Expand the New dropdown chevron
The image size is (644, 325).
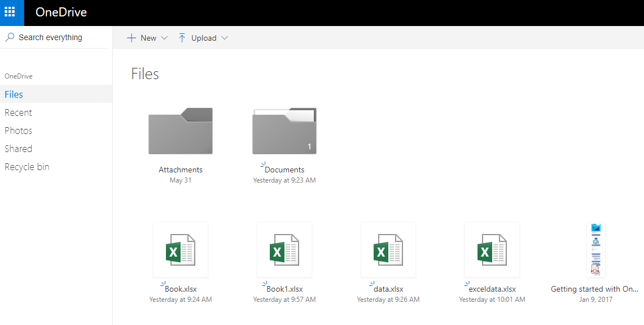164,38
